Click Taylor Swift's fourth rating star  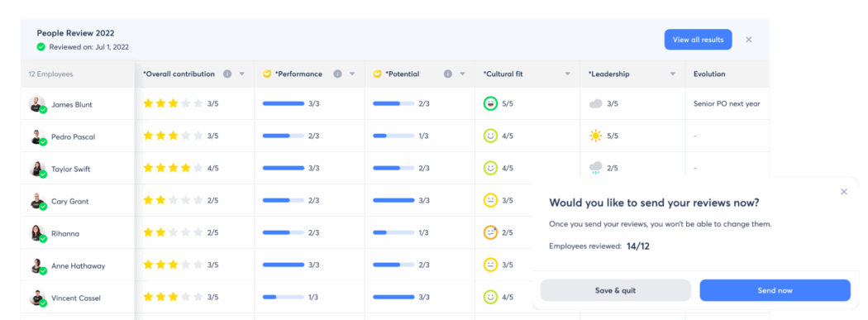coord(185,168)
